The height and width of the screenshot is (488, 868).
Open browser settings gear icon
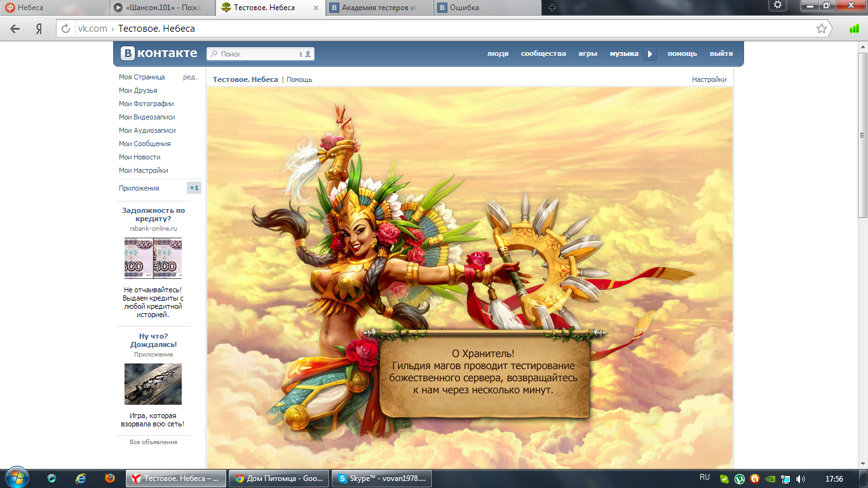[x=778, y=6]
